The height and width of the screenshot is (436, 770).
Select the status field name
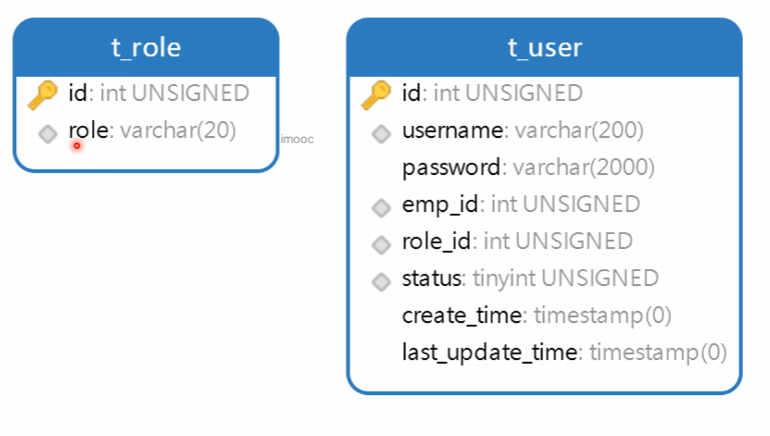(433, 278)
